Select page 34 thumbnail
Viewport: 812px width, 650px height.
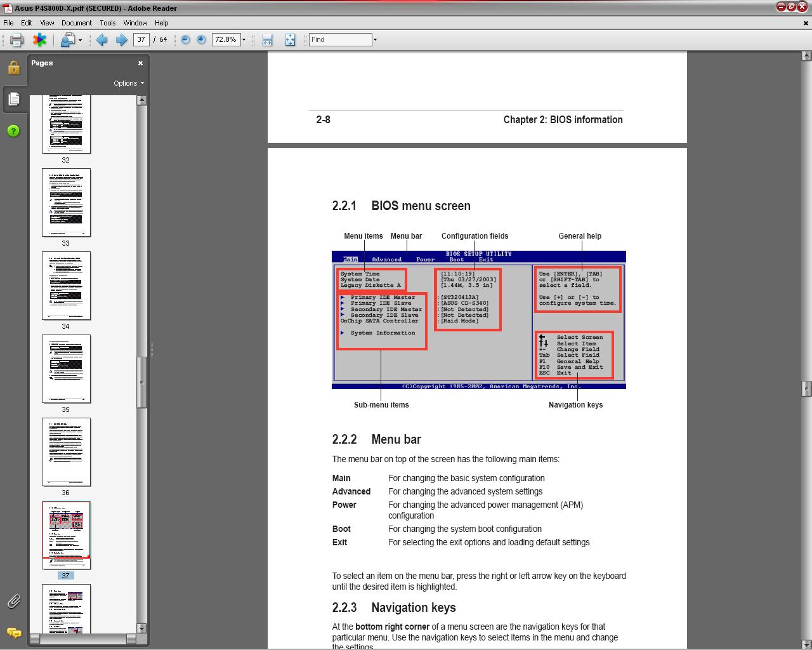tap(66, 286)
